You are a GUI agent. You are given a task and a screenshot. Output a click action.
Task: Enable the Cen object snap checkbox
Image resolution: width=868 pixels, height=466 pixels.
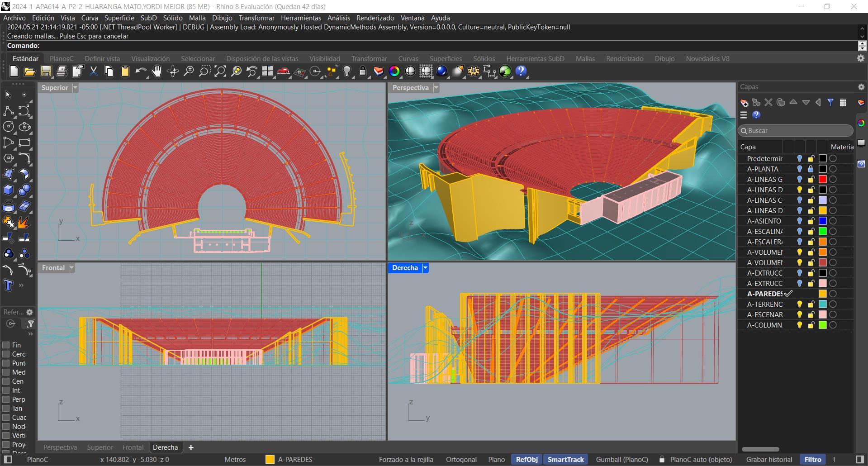coord(6,381)
